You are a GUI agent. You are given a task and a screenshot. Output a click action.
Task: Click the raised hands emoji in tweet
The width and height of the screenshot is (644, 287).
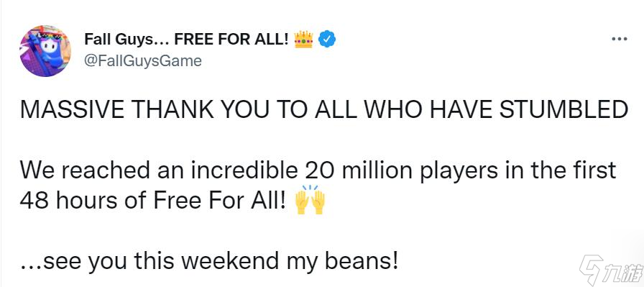(x=310, y=200)
